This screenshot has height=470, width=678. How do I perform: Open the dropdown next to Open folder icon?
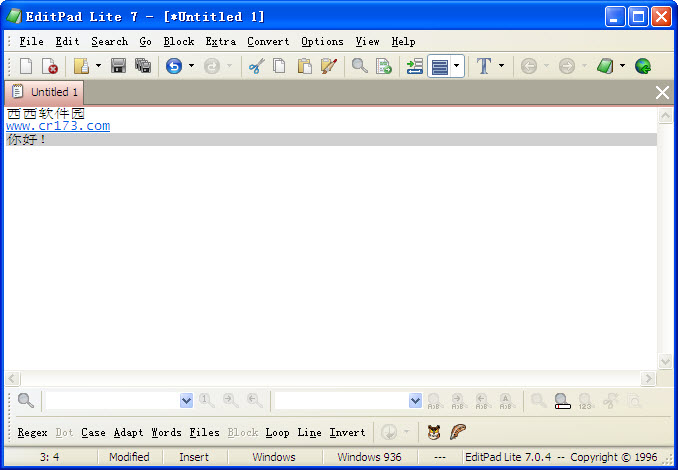(x=98, y=66)
